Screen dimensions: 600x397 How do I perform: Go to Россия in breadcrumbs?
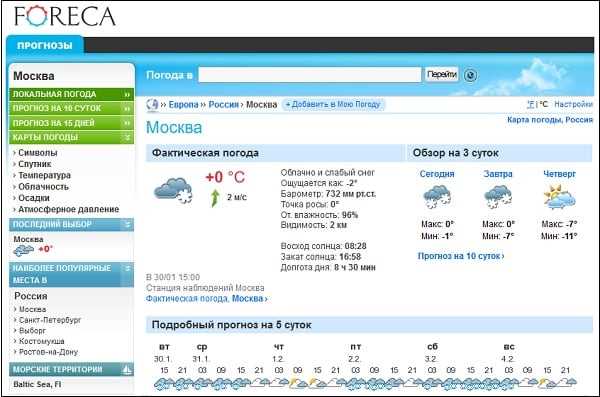coord(223,105)
